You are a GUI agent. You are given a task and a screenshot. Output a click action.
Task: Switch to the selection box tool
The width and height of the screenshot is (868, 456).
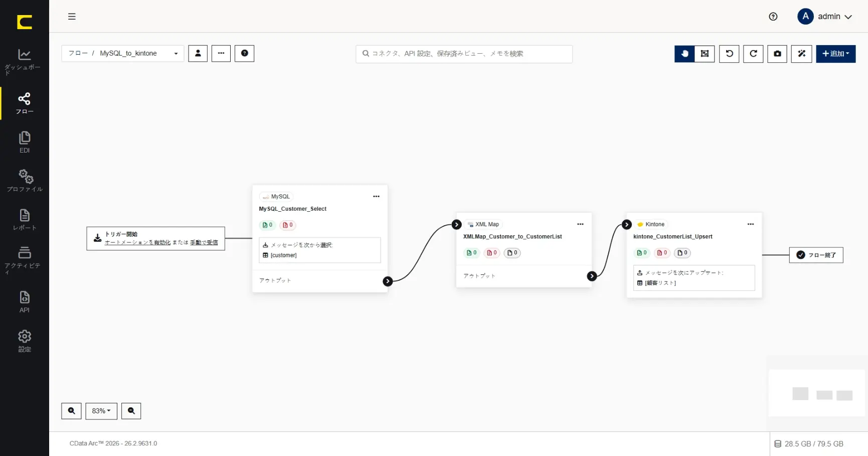coord(705,54)
